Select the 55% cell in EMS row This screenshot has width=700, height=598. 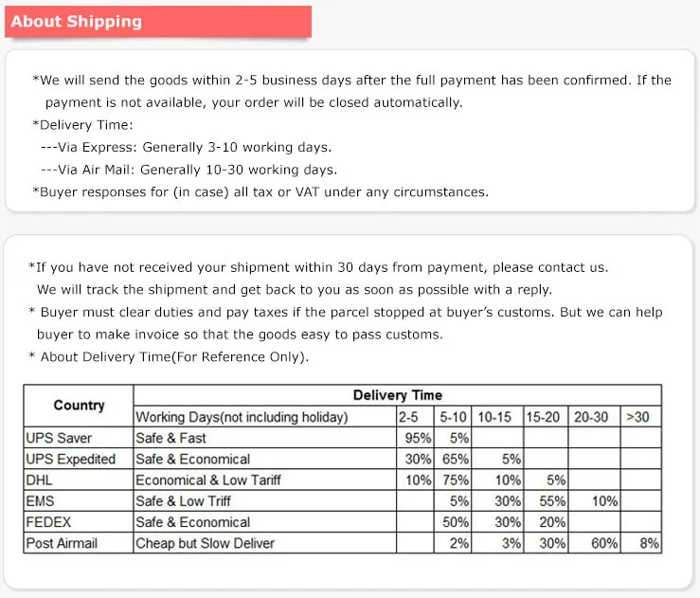pyautogui.click(x=546, y=501)
